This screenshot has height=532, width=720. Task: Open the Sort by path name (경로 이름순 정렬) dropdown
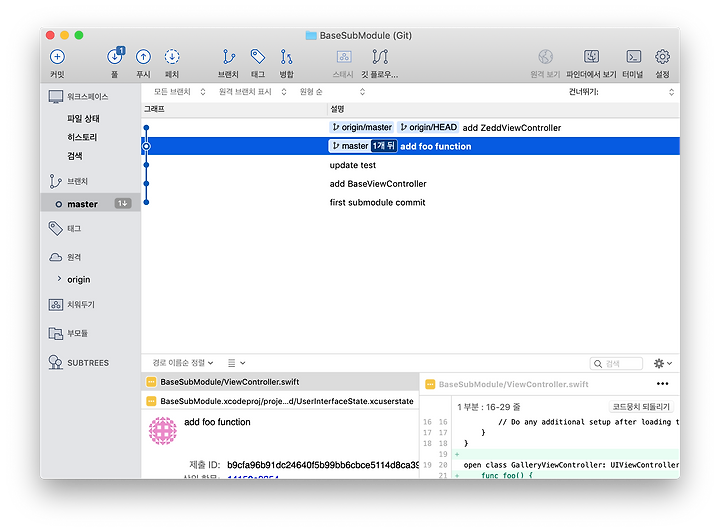(x=183, y=363)
